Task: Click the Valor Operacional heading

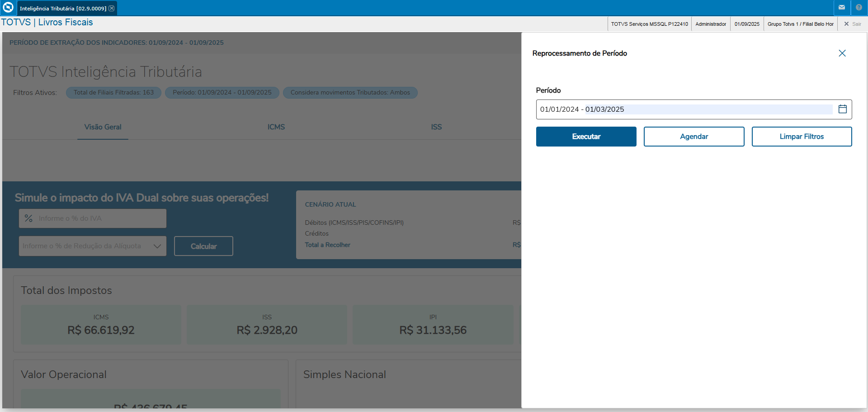Action: click(x=64, y=374)
